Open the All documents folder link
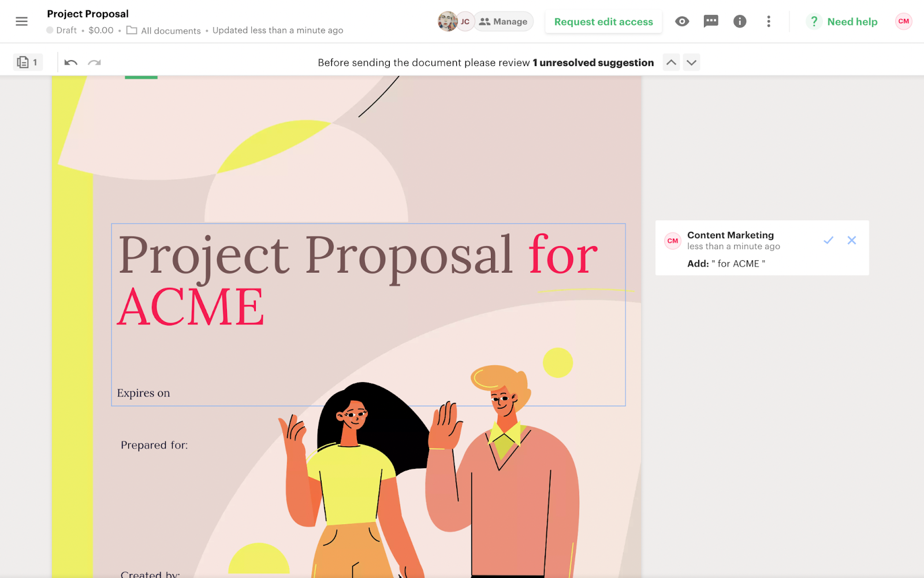The height and width of the screenshot is (578, 924). (x=164, y=31)
